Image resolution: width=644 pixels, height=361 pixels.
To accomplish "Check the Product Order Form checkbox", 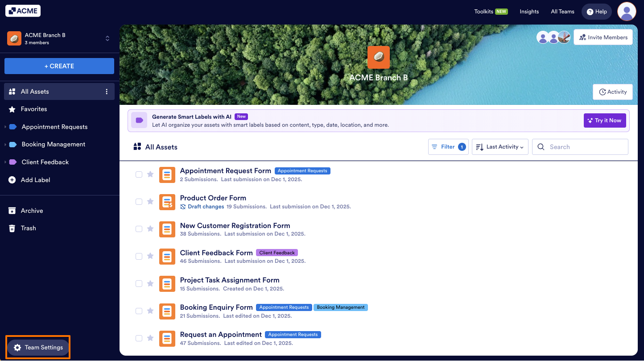I will coord(139,202).
